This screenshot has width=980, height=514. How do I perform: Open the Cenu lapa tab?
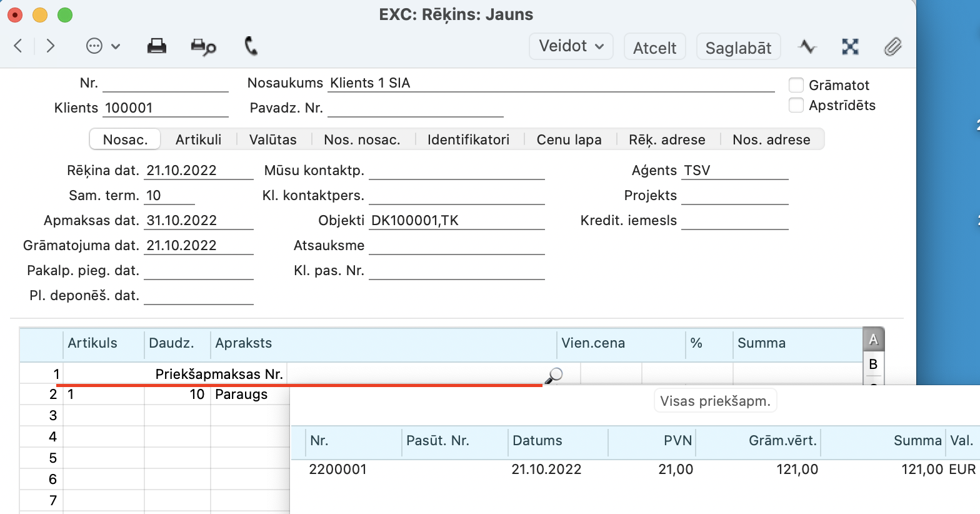(569, 139)
